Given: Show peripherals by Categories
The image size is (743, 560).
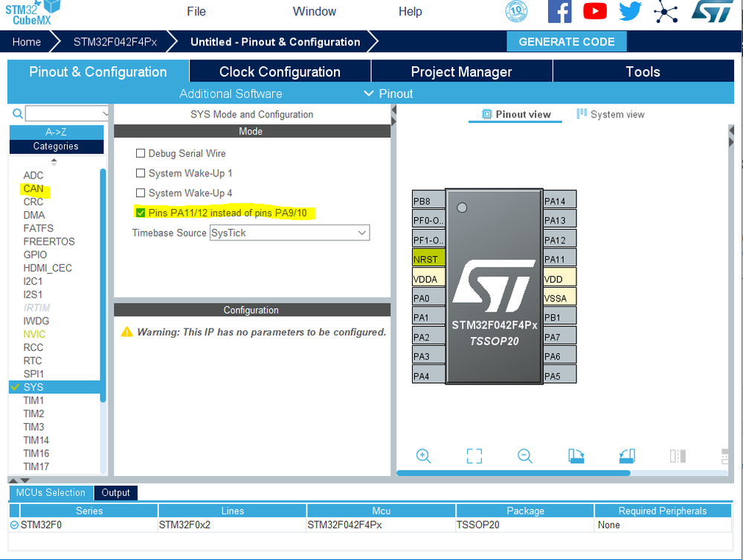Looking at the screenshot, I should (x=57, y=147).
